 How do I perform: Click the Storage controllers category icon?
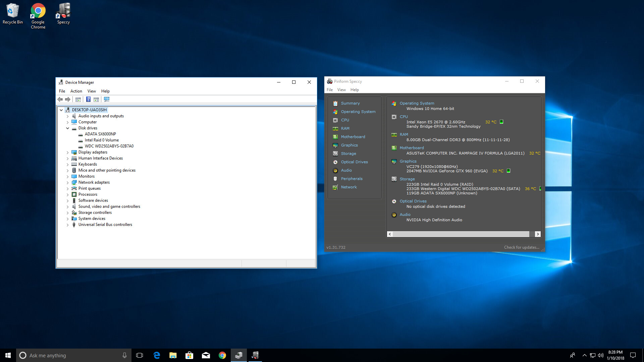(x=74, y=213)
